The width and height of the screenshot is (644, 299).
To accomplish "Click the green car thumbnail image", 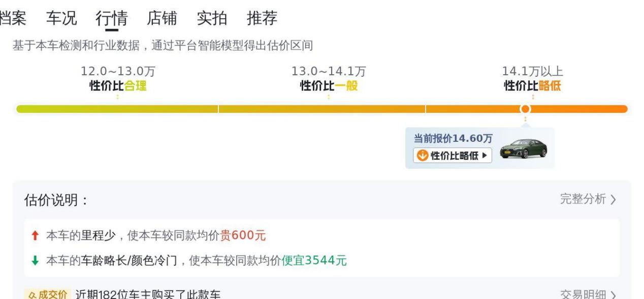I will tap(524, 148).
